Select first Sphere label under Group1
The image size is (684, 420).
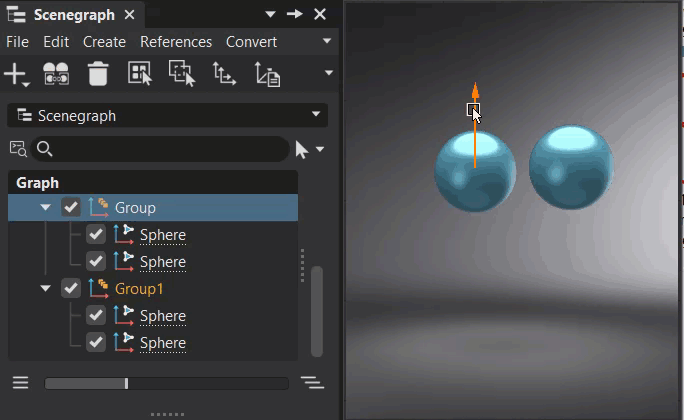pos(163,316)
